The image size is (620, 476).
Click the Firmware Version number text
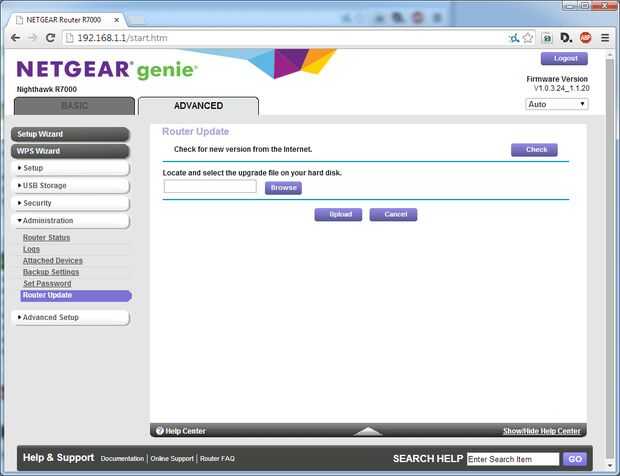coord(561,89)
